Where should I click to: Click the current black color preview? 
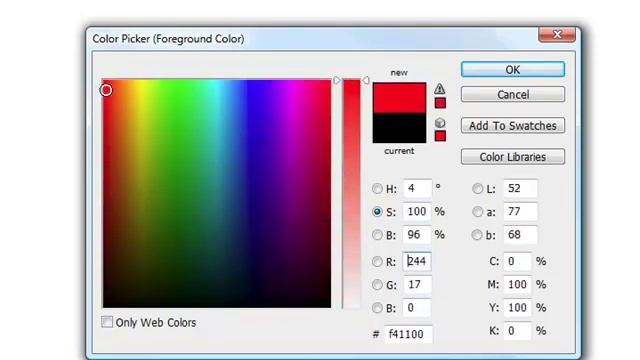399,128
